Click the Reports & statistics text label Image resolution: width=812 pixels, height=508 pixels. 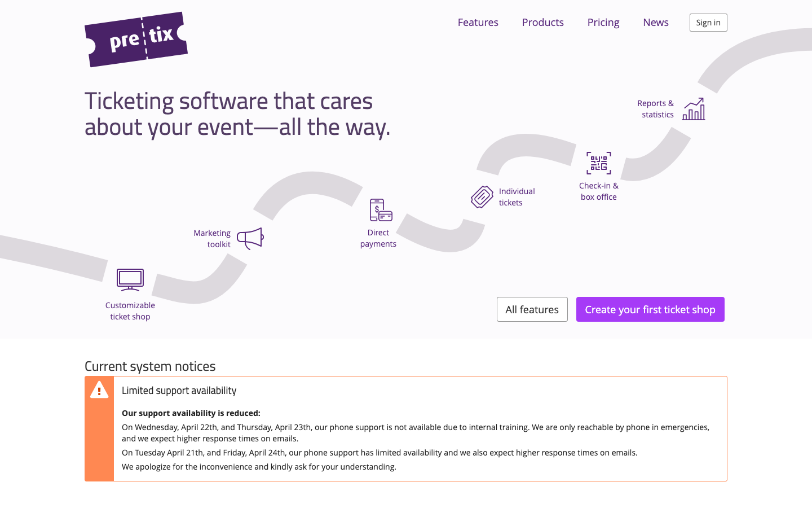point(655,108)
